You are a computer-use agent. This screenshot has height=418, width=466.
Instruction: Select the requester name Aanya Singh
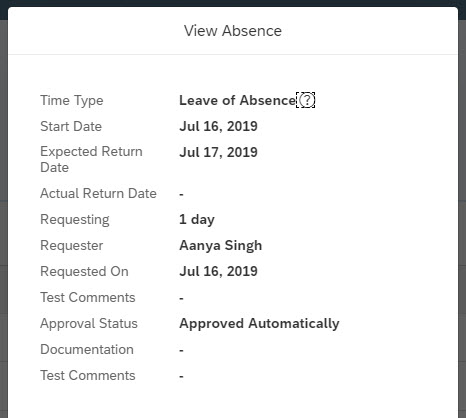tap(221, 246)
